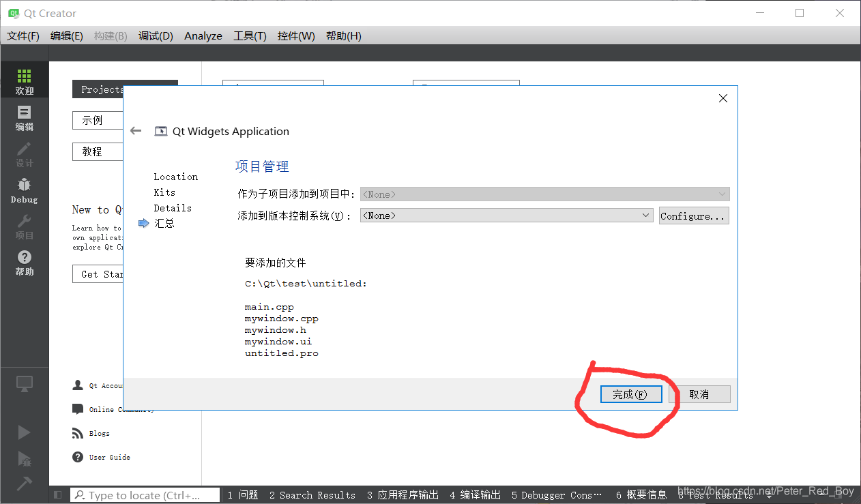861x504 pixels.
Task: Click the Get Started button
Action: (x=98, y=274)
